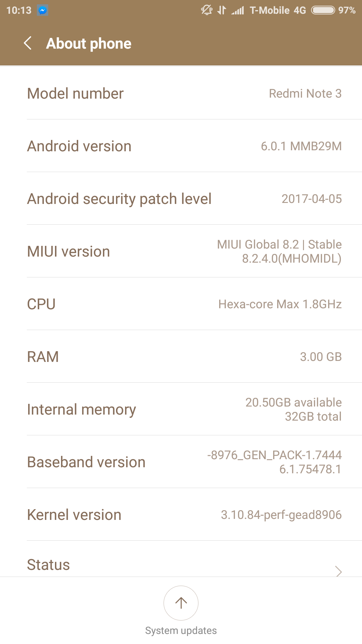Tap the System updates label
Viewport: 362px width, 644px height.
[x=181, y=631]
